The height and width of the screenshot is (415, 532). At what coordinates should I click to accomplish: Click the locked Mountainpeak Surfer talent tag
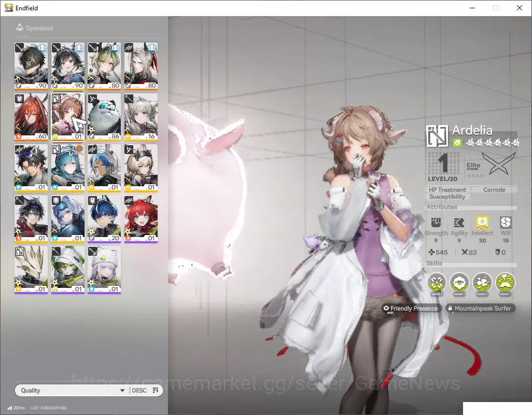[480, 308]
